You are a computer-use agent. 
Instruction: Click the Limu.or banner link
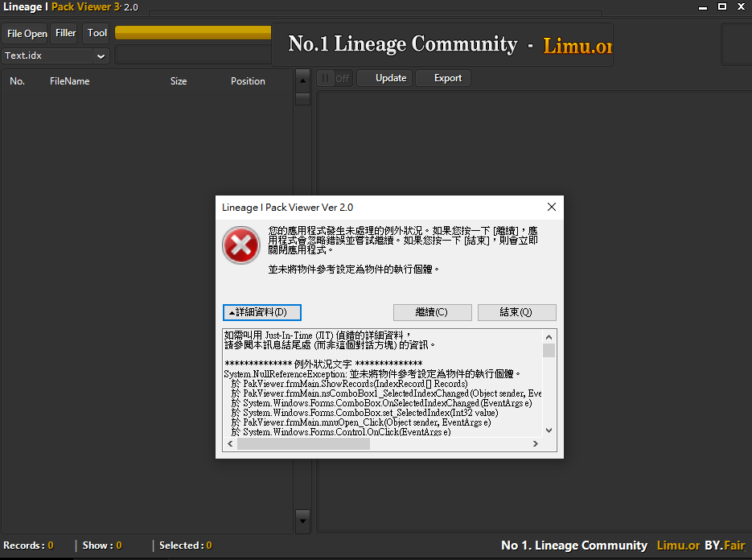pyautogui.click(x=577, y=46)
